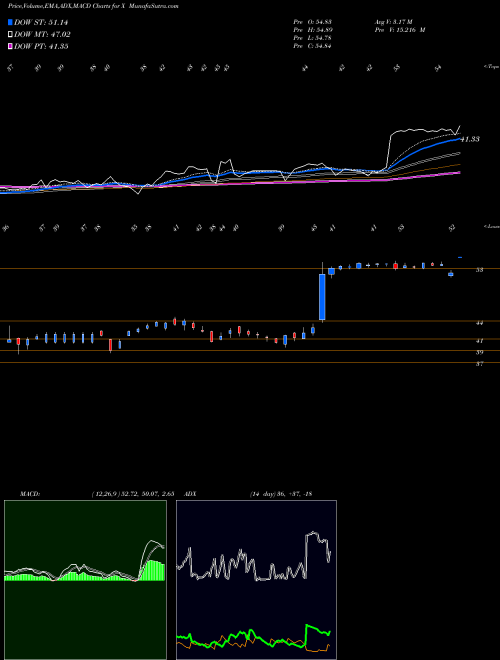Click the large blue breakout candlestick
Screen dimensions: 500x660
pos(322,297)
